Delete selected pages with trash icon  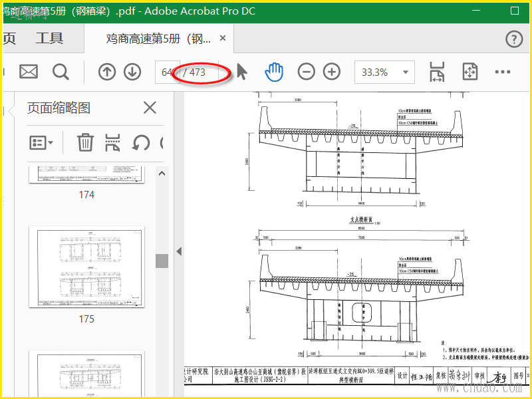tap(85, 142)
